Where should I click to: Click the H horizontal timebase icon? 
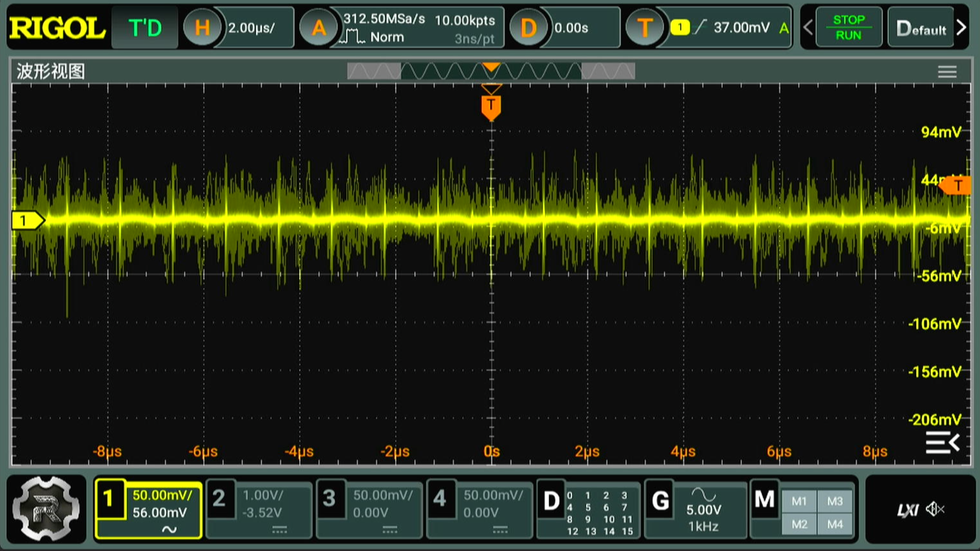click(202, 28)
